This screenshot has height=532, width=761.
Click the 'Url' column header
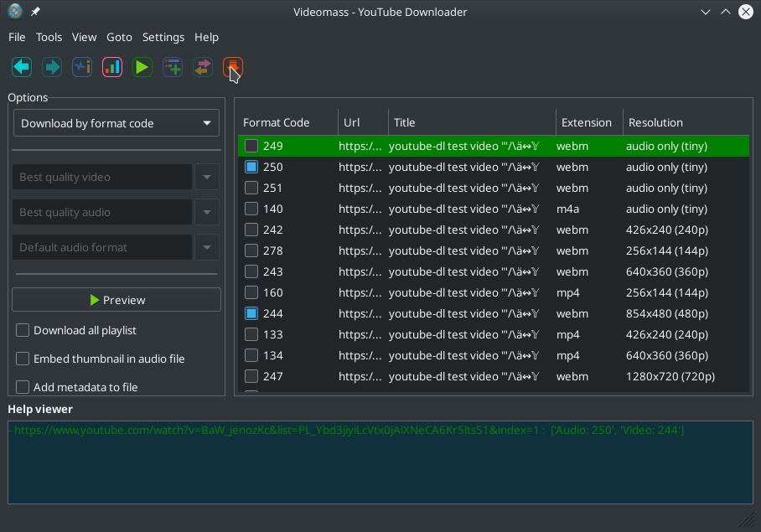coord(363,122)
